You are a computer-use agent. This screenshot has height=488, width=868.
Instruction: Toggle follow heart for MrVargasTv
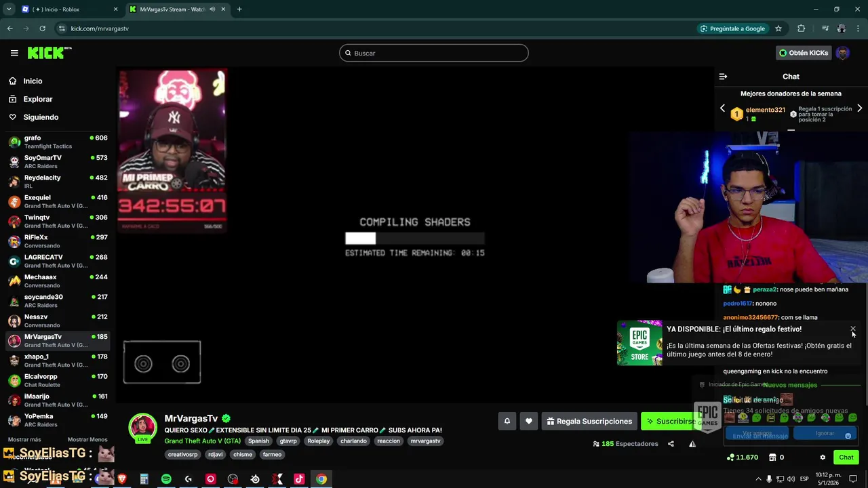click(529, 421)
